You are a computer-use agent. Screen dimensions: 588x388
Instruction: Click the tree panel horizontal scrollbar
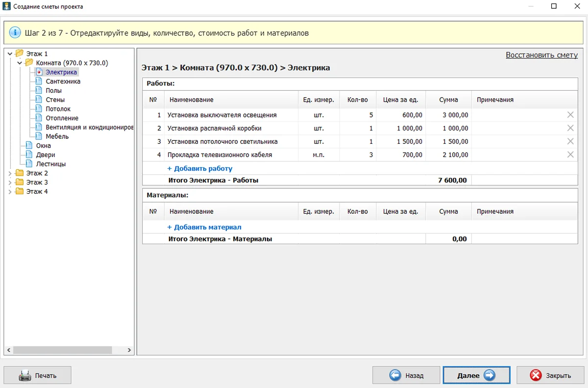pos(63,350)
